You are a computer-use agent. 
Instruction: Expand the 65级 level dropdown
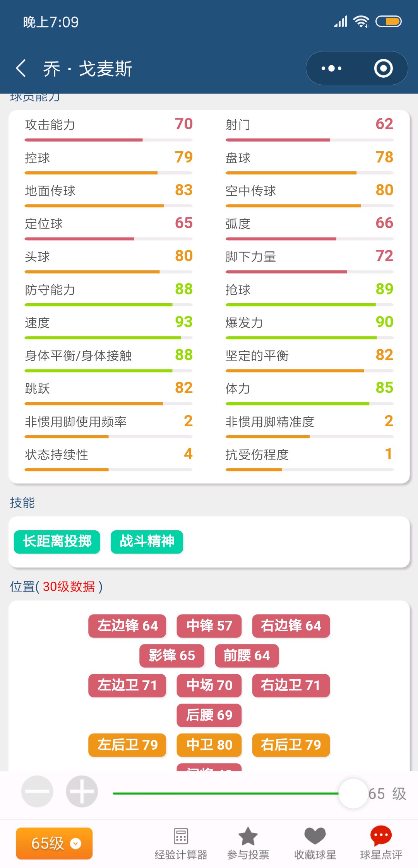click(x=54, y=843)
